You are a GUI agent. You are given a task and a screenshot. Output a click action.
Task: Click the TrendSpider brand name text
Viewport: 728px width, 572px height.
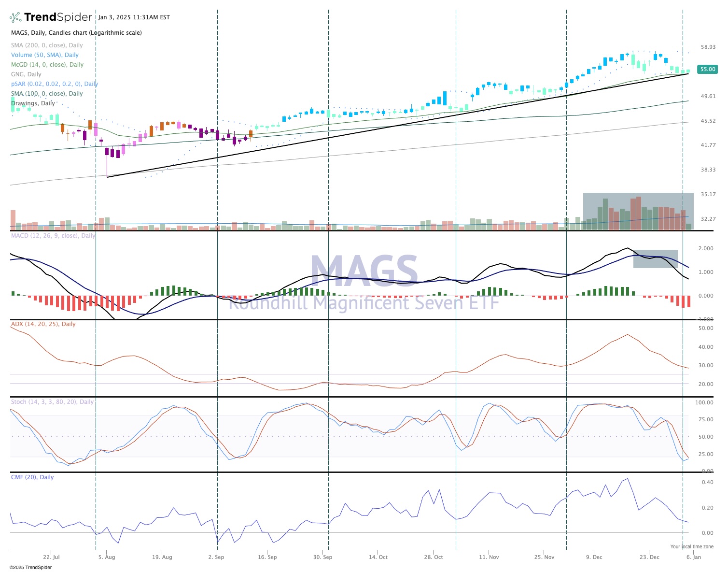tap(58, 17)
